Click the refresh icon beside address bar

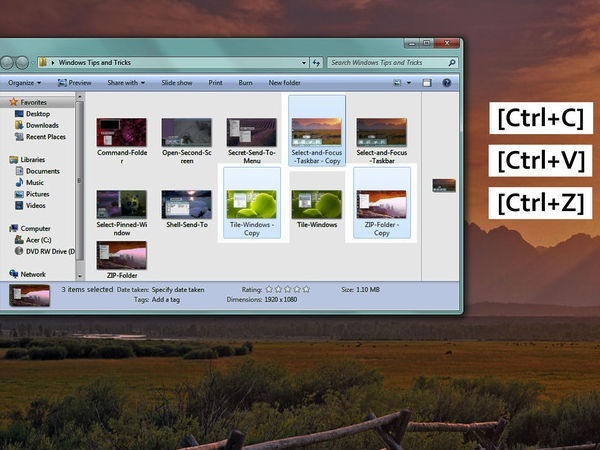317,62
